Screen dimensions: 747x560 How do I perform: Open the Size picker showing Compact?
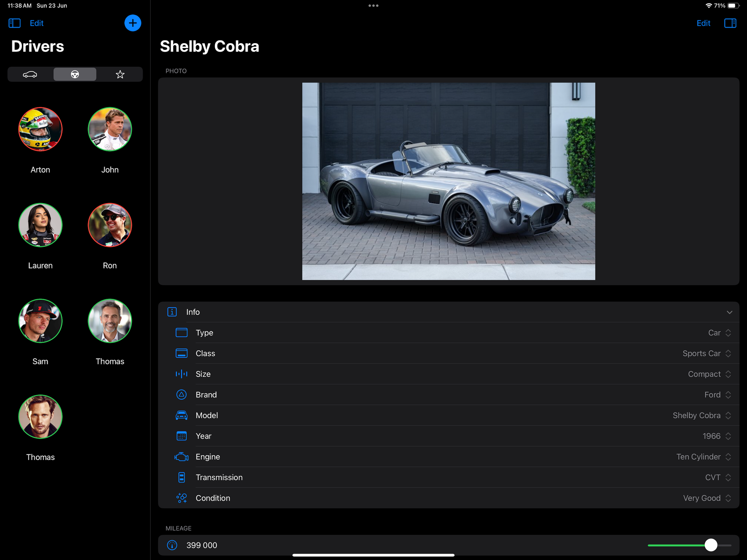click(x=710, y=374)
